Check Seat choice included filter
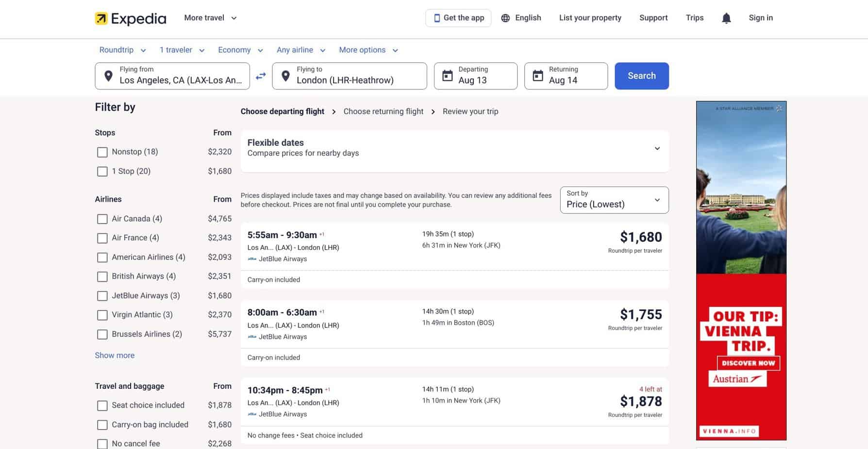 pyautogui.click(x=102, y=406)
